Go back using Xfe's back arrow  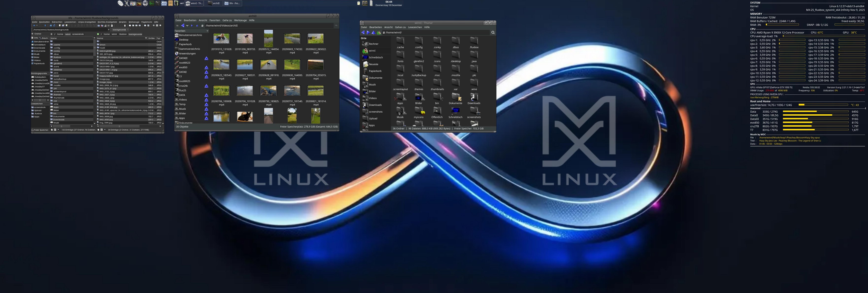pos(34,25)
